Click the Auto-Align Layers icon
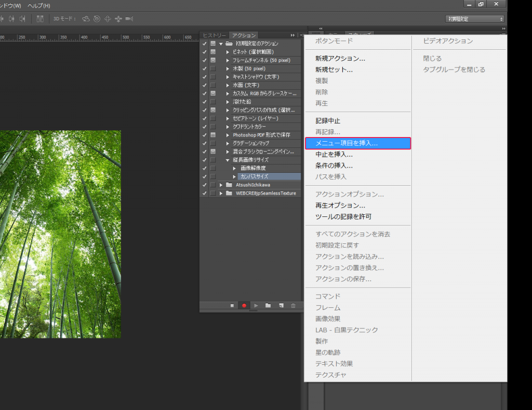The image size is (532, 410). [40, 19]
